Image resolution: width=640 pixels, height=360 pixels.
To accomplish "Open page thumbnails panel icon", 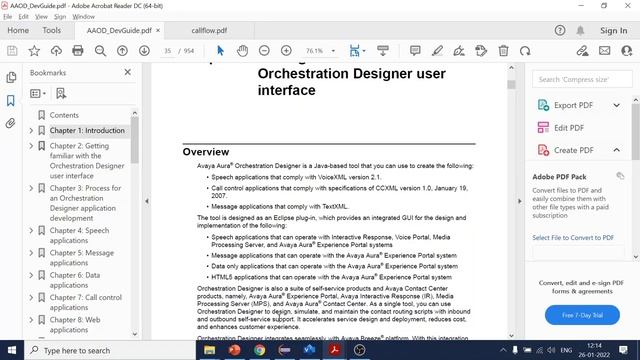I will coord(11,78).
